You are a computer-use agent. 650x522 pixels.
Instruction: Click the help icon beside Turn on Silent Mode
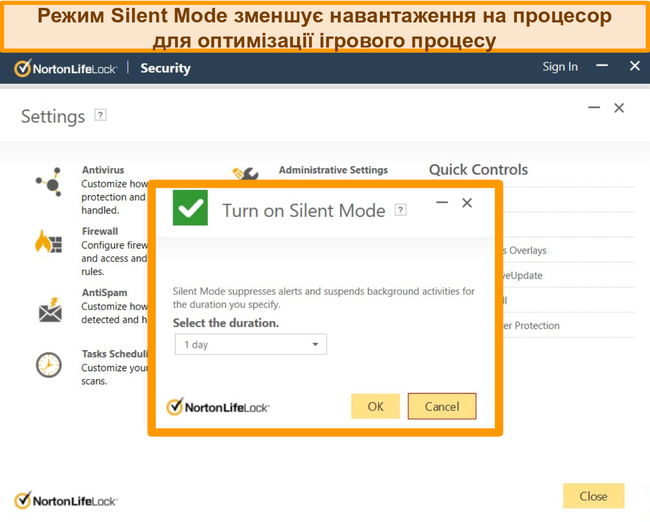point(400,210)
